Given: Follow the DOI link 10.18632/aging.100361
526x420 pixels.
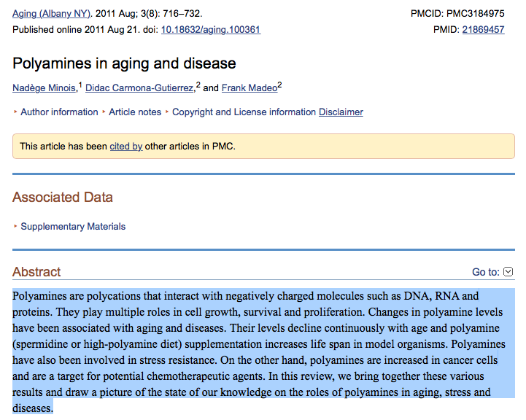Looking at the screenshot, I should [x=210, y=30].
